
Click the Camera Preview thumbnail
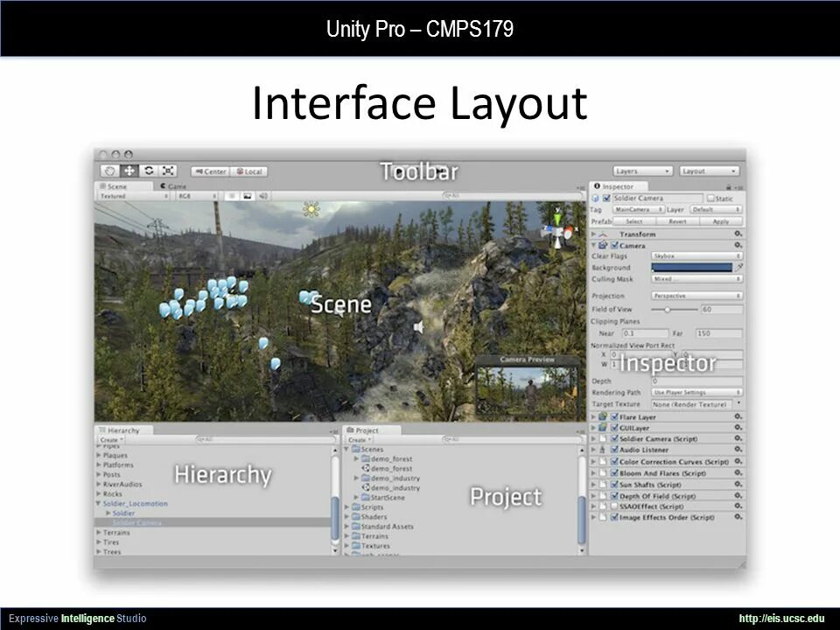click(527, 391)
